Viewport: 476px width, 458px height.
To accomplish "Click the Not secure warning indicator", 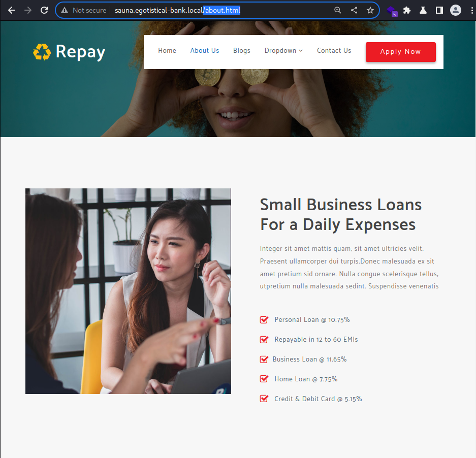I will (x=83, y=10).
